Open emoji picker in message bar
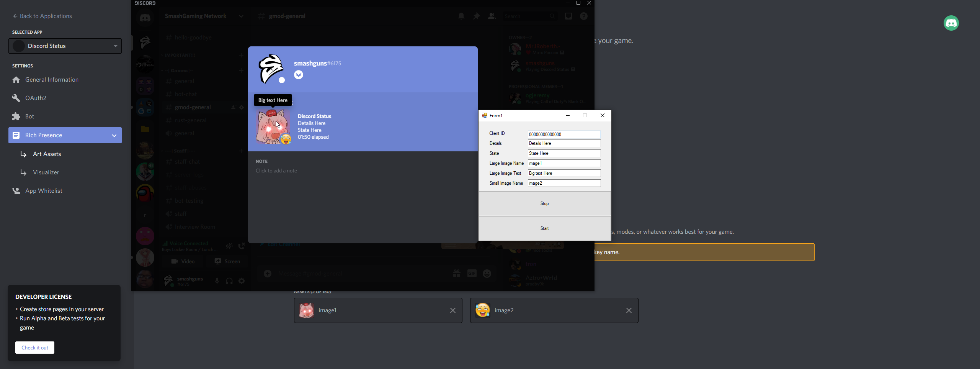The image size is (980, 369). coord(487,274)
